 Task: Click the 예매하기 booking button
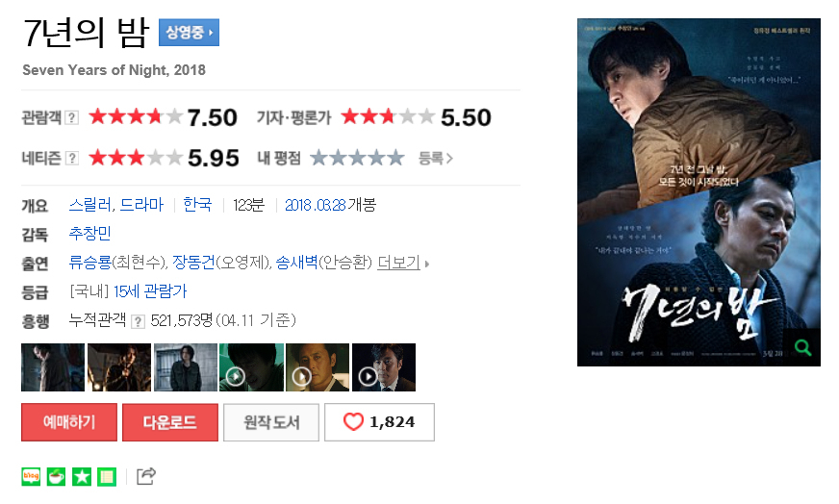coord(69,422)
